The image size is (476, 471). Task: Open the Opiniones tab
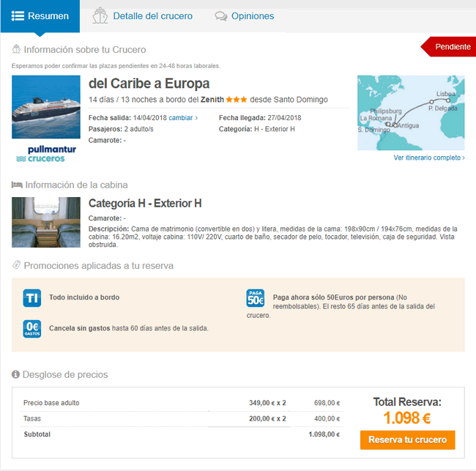245,16
